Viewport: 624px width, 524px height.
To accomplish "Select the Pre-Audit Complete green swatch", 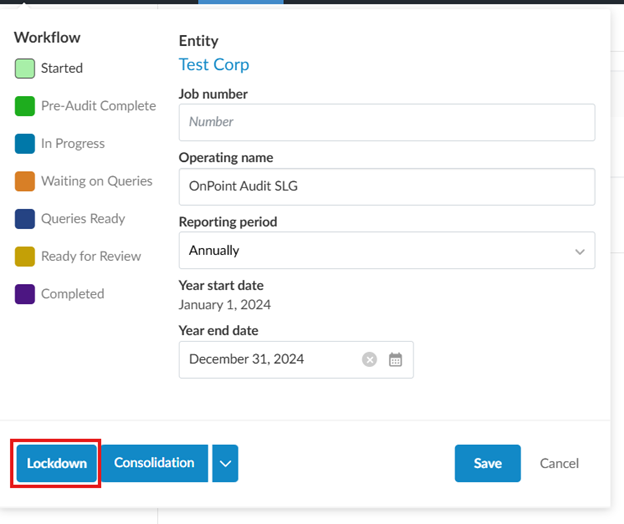I will (25, 106).
